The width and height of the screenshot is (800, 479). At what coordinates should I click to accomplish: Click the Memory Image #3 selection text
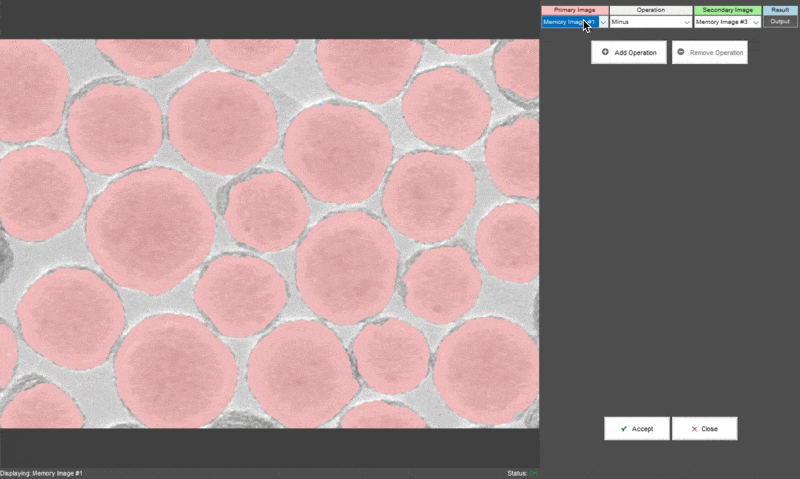(x=721, y=21)
